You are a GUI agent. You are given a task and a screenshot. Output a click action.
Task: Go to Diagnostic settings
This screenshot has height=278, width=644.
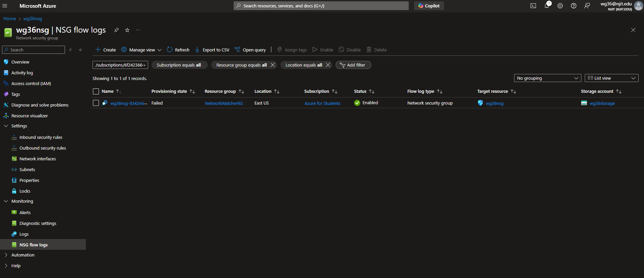tap(38, 223)
